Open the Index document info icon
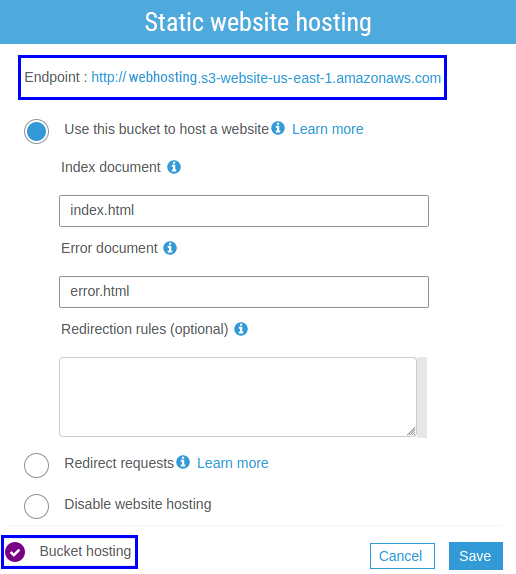The image size is (516, 574). click(174, 167)
